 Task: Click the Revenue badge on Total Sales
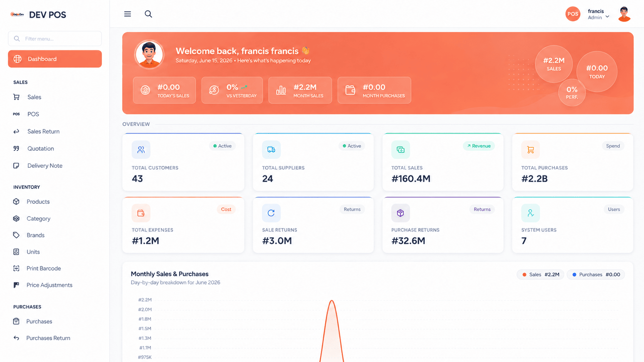click(x=479, y=146)
